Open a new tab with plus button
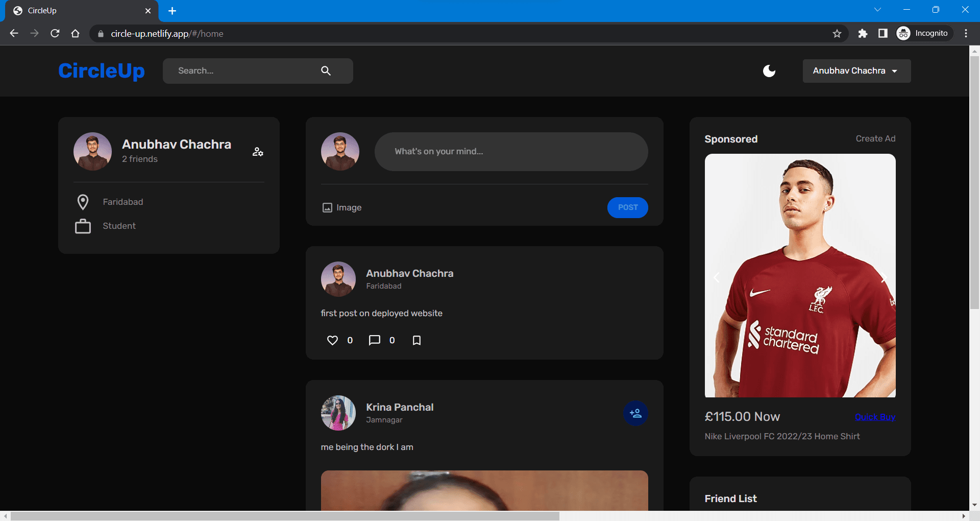The width and height of the screenshot is (980, 521). [x=173, y=11]
